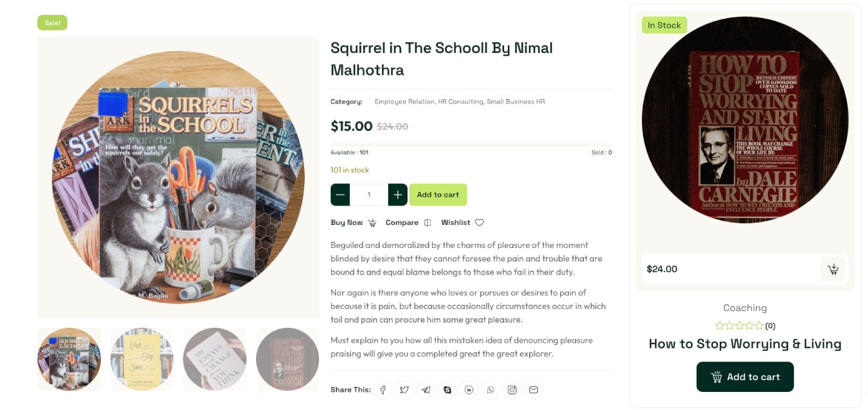
Task: Share the product on Twitter
Action: point(404,390)
